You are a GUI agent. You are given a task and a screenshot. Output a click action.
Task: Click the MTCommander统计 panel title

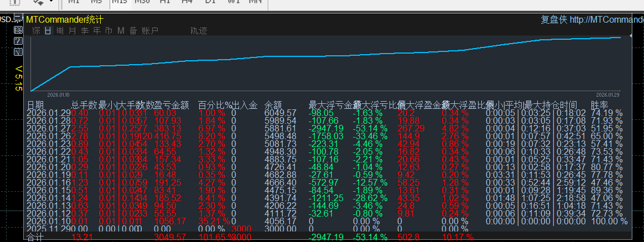pyautogui.click(x=65, y=19)
